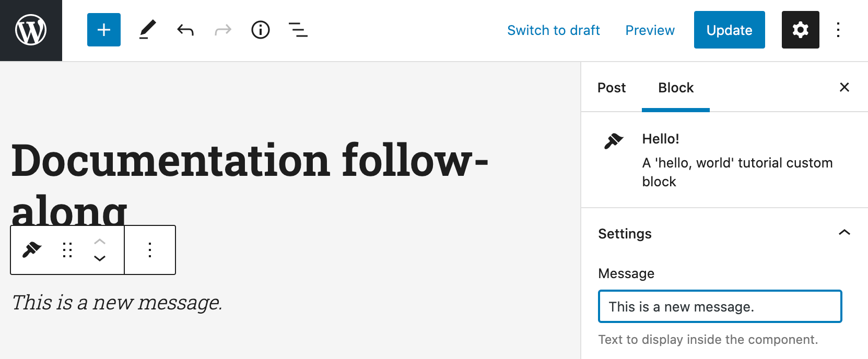The height and width of the screenshot is (359, 868).
Task: Open the top-bar Options three-dot menu
Action: pyautogui.click(x=838, y=30)
